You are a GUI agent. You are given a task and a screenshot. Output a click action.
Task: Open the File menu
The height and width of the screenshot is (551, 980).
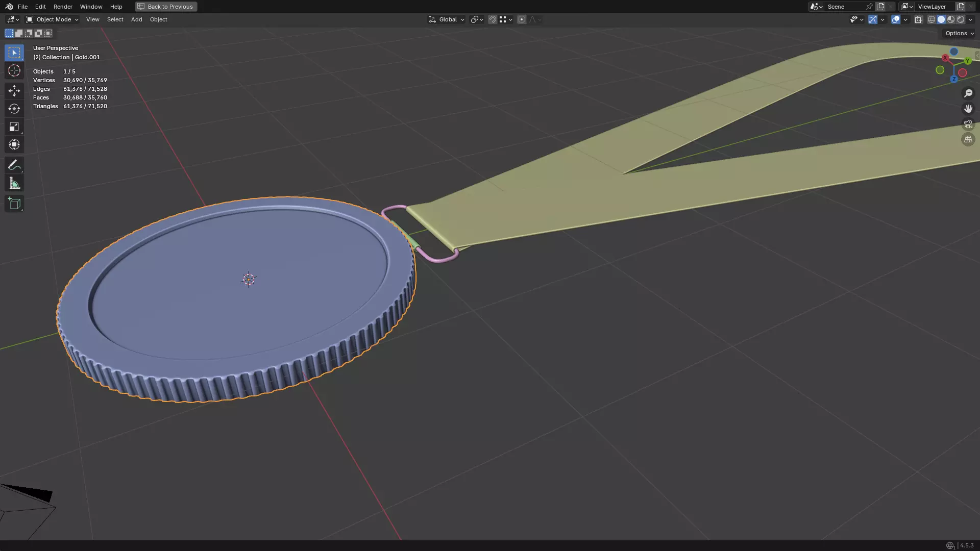(x=22, y=7)
